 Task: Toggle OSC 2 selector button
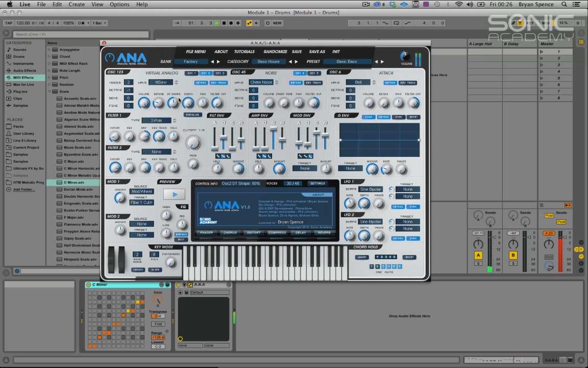(x=206, y=73)
